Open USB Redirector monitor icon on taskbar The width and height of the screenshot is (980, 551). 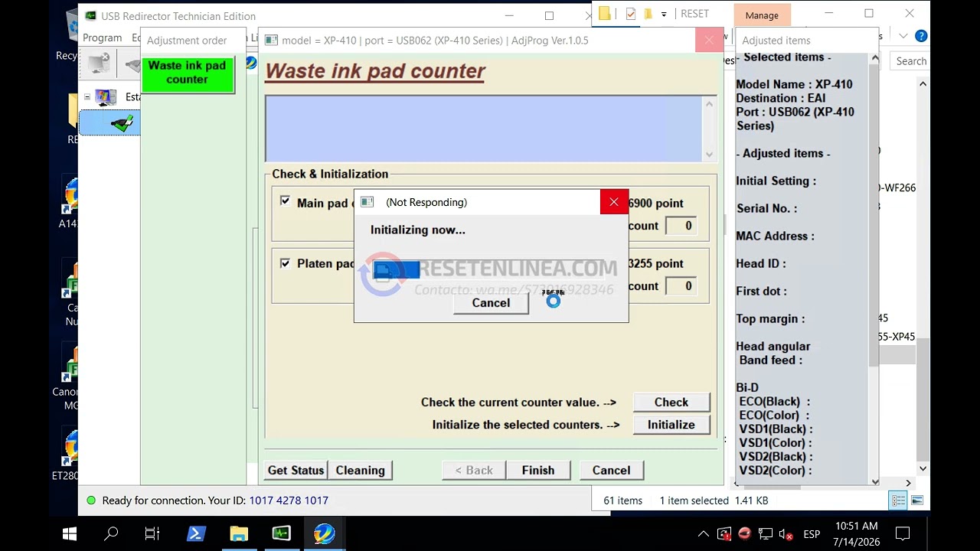[x=281, y=533]
